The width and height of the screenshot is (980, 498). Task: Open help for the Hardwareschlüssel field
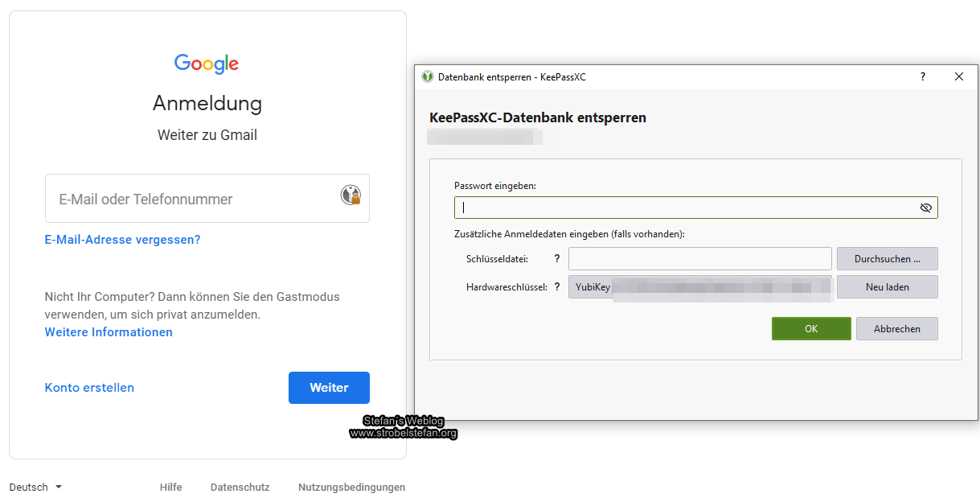[x=557, y=286]
